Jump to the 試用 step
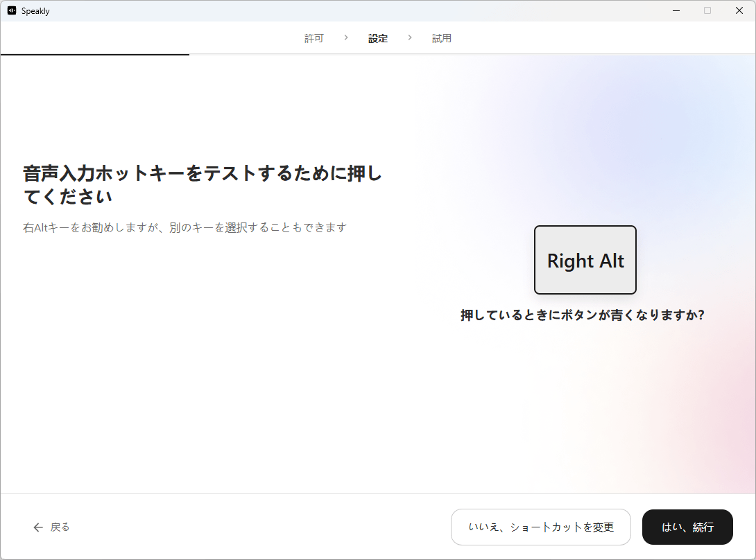Image resolution: width=756 pixels, height=560 pixels. [x=442, y=38]
